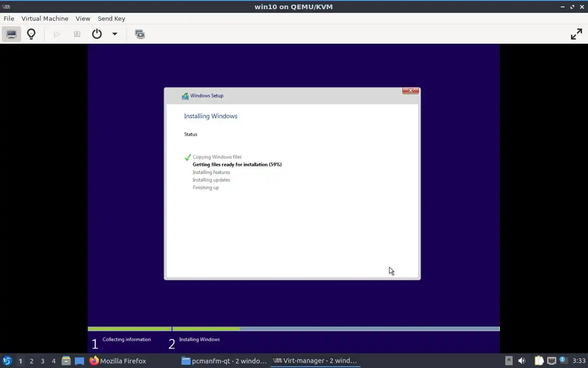Click the 3:33 clock in the panel
The width and height of the screenshot is (588, 368).
579,361
